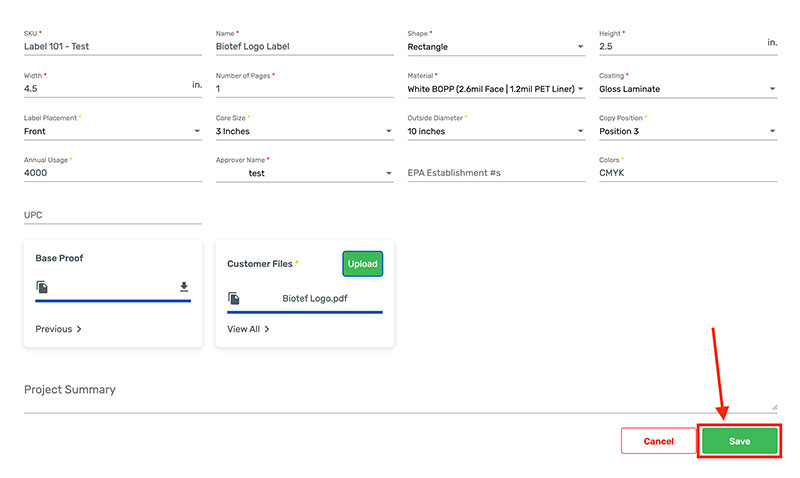800x478 pixels.
Task: Open the Label Placement dropdown set to Front
Action: coord(113,131)
